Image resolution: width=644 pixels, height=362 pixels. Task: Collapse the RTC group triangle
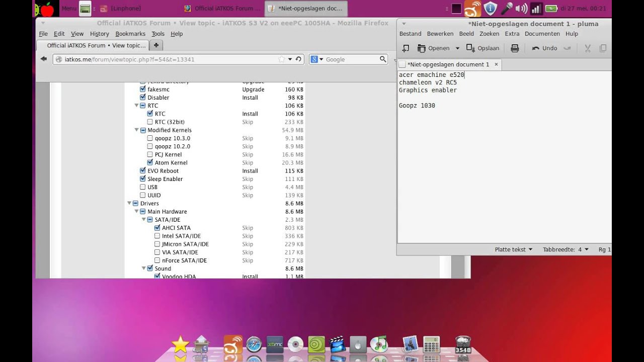136,106
